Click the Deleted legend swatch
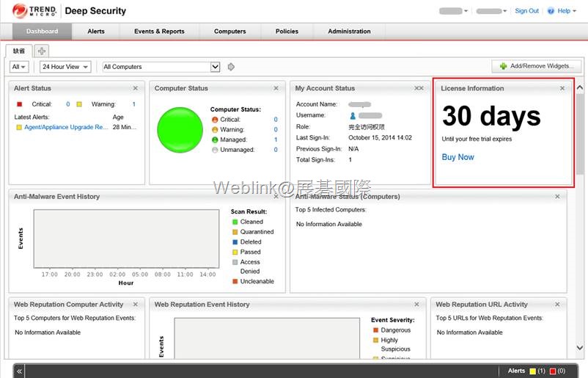 tap(235, 242)
